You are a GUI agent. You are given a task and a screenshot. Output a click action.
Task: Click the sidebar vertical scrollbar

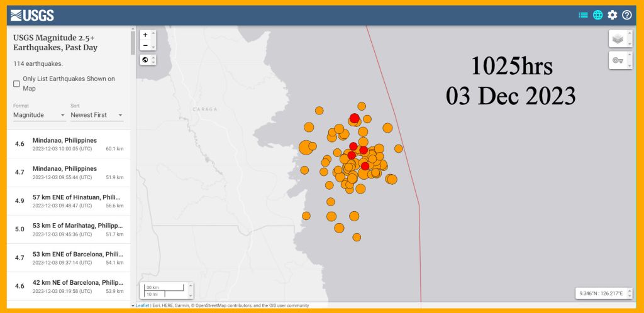(132, 43)
